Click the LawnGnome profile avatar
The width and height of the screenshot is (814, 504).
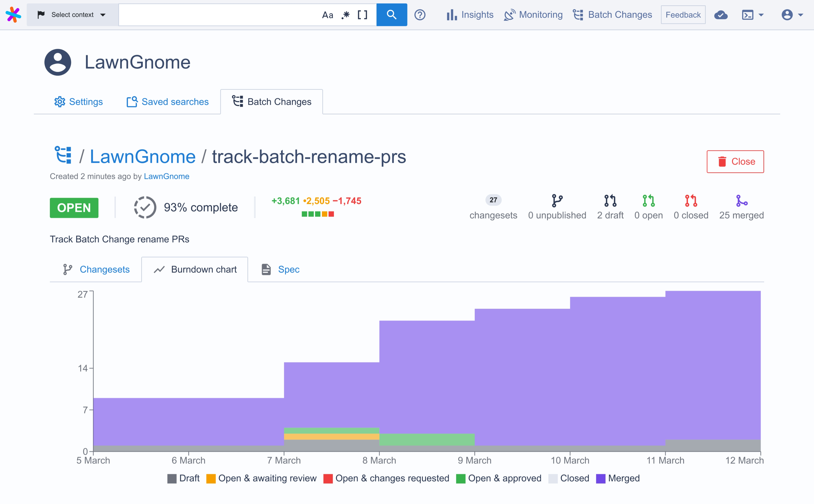[x=58, y=62]
